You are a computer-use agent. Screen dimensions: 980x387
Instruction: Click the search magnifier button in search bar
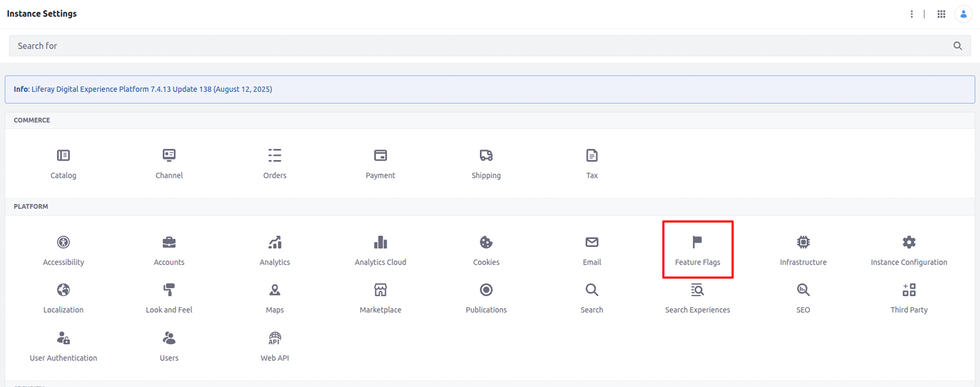click(x=958, y=46)
